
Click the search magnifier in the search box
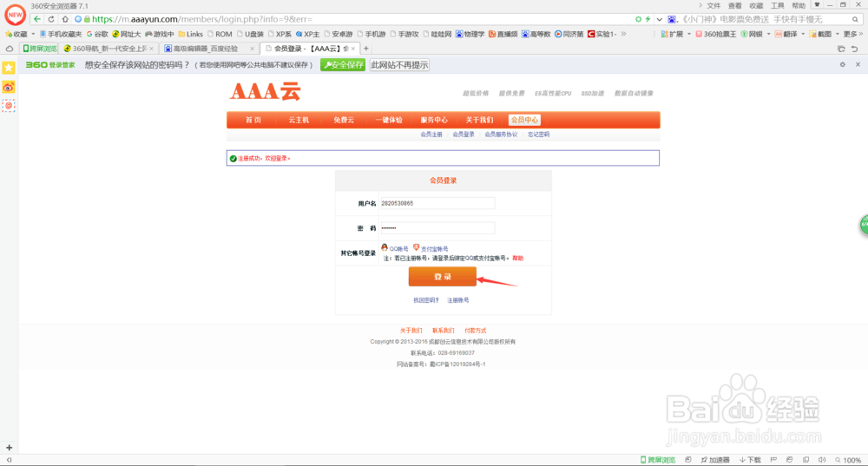[855, 19]
